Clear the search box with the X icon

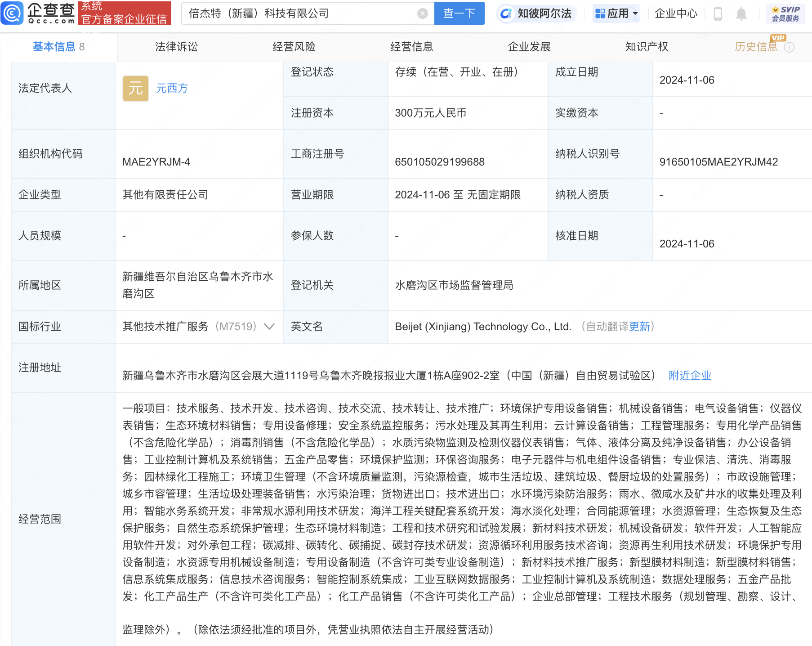pos(422,13)
